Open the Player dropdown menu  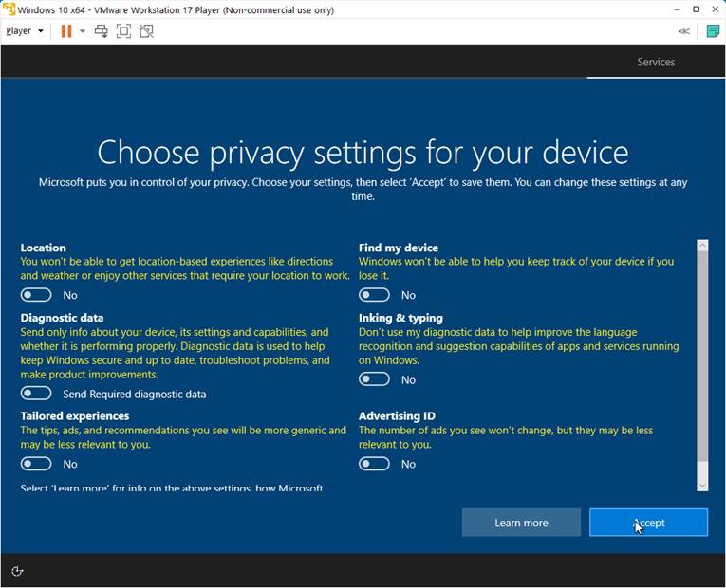click(25, 31)
